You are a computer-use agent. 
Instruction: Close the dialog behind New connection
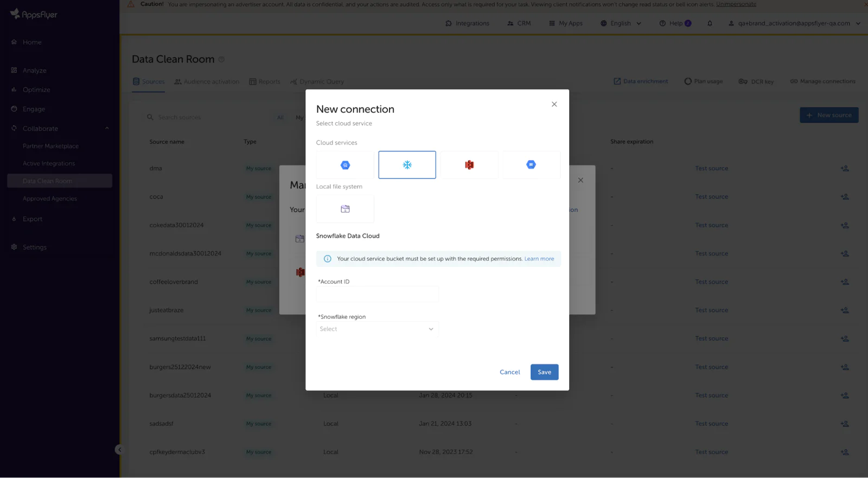(580, 180)
